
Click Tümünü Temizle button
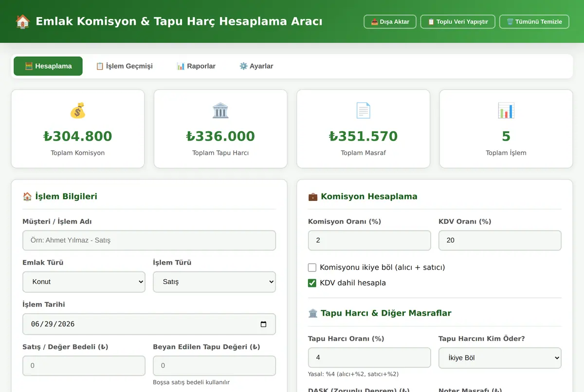coord(534,21)
